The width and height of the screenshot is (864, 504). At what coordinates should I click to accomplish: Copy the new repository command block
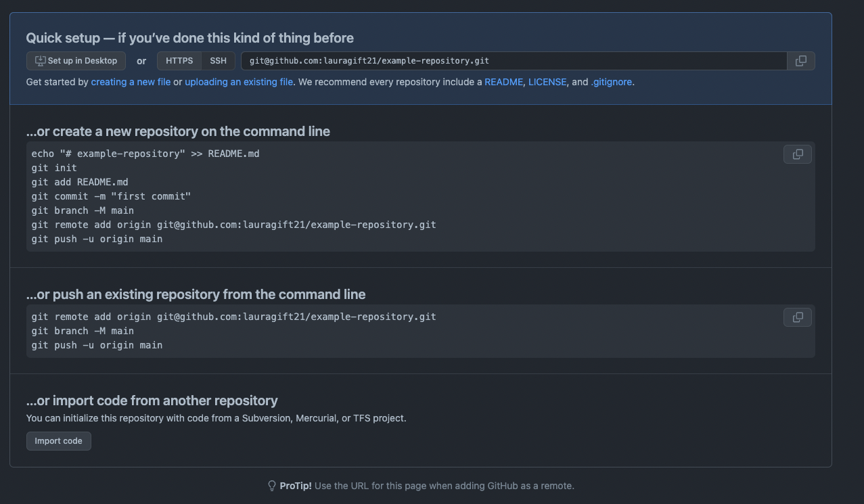tap(797, 154)
